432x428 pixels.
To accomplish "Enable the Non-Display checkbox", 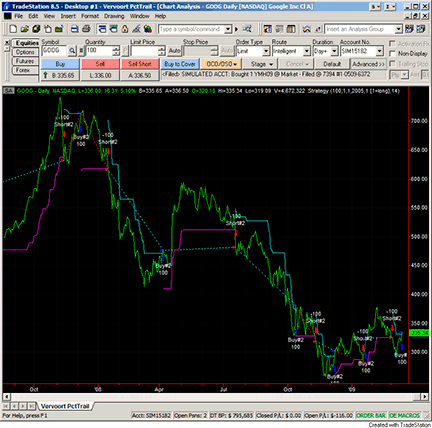I will click(392, 54).
